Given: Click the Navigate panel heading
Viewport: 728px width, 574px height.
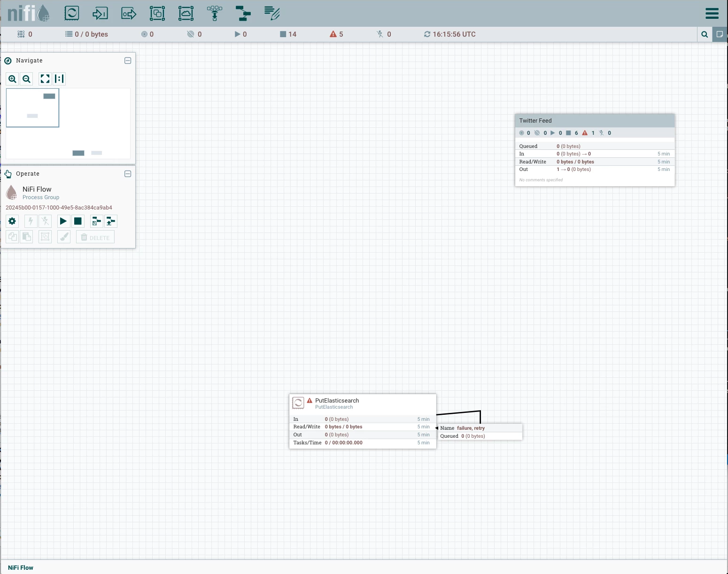Looking at the screenshot, I should click(29, 61).
